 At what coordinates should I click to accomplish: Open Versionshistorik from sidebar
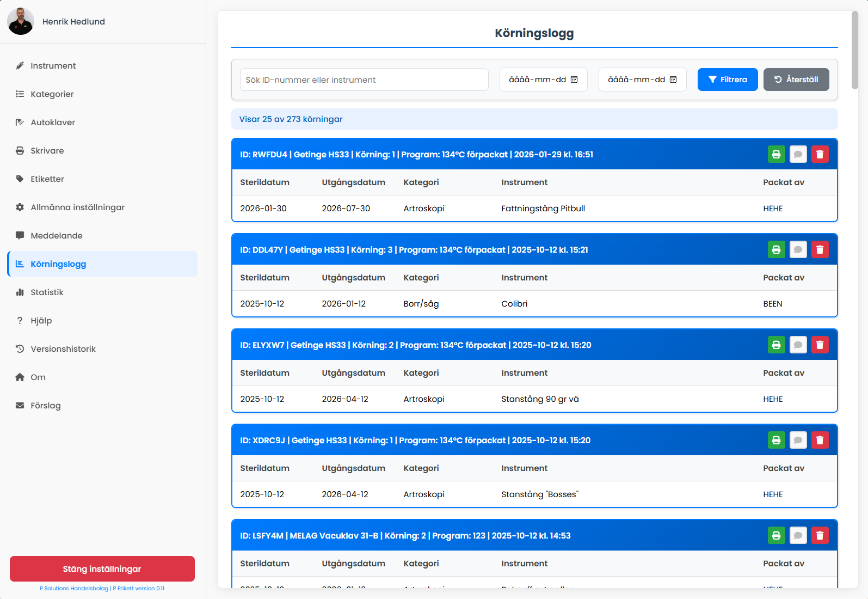pyautogui.click(x=63, y=349)
